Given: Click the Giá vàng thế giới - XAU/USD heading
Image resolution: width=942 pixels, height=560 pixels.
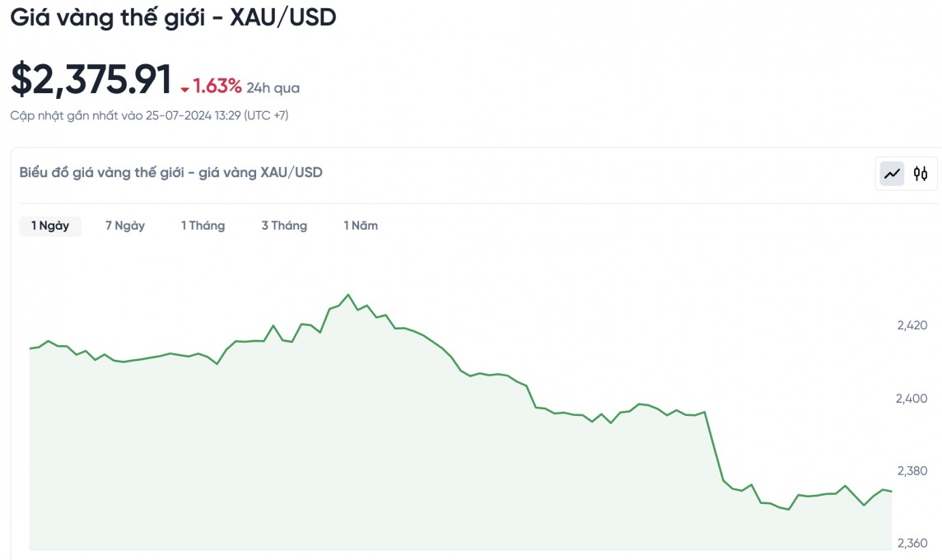Looking at the screenshot, I should [x=173, y=17].
